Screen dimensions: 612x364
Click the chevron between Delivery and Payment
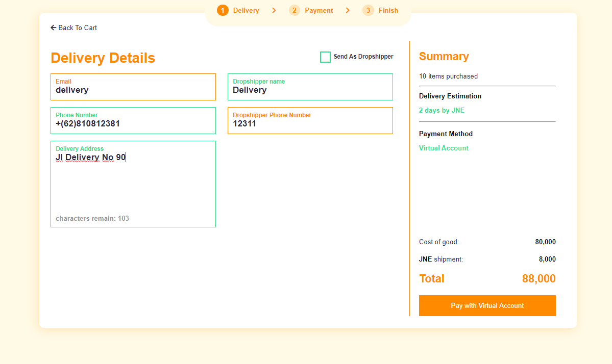274,11
